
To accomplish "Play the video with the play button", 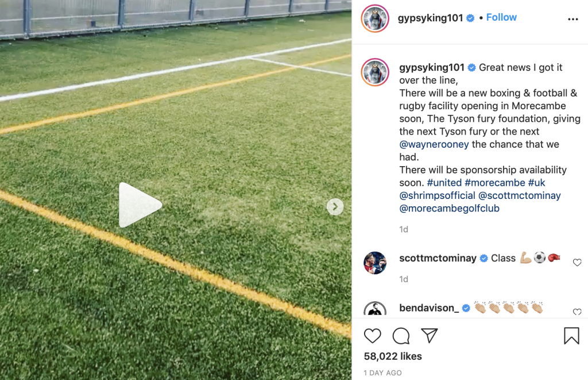I will (x=140, y=205).
